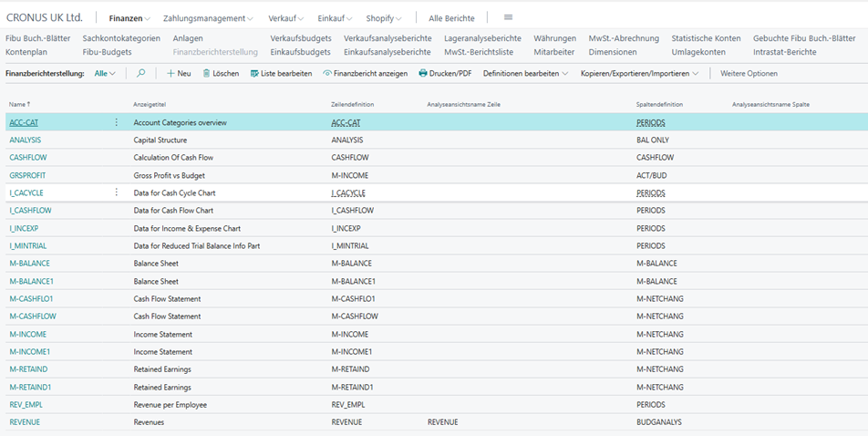Select the REVENUE Anzeigetitel cell

click(x=149, y=422)
